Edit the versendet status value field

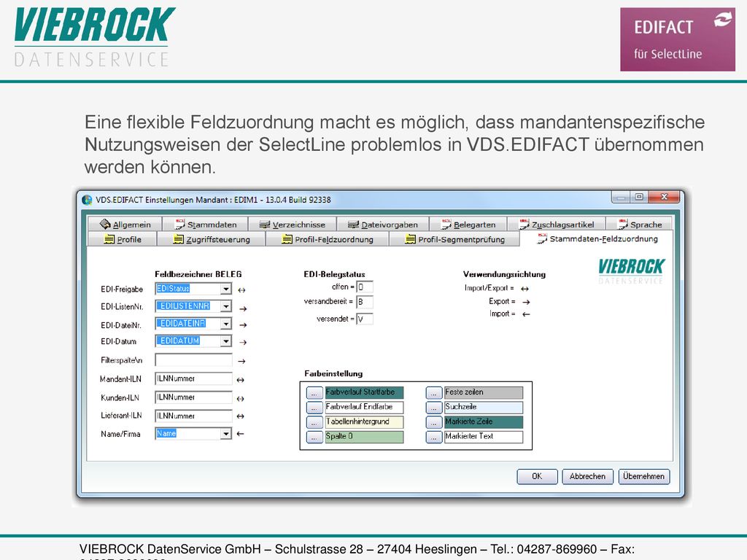coord(365,319)
